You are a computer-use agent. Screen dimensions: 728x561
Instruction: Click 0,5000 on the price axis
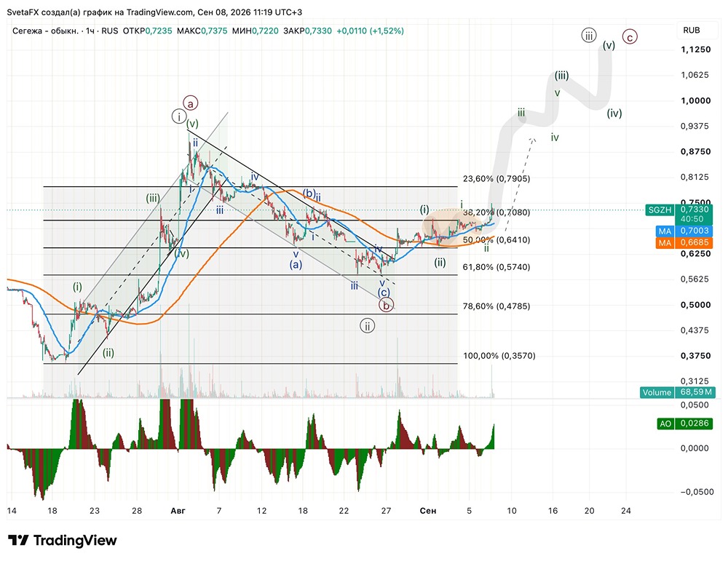tap(695, 305)
